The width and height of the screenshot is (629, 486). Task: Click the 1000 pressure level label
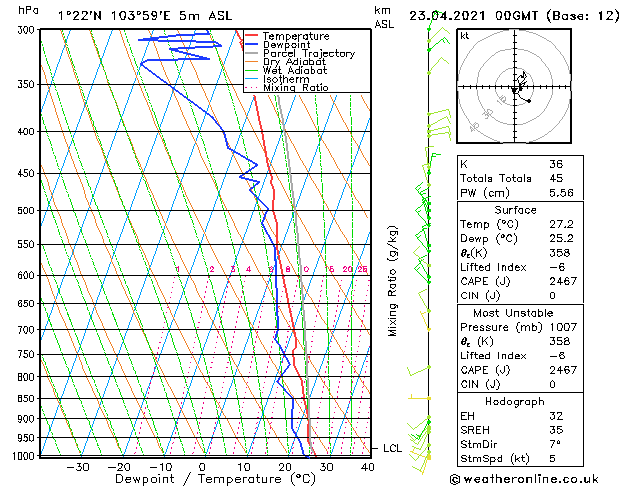tap(25, 456)
